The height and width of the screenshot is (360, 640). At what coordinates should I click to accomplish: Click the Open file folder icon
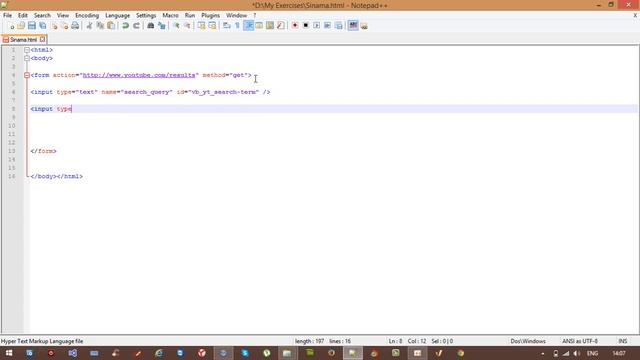click(21, 26)
